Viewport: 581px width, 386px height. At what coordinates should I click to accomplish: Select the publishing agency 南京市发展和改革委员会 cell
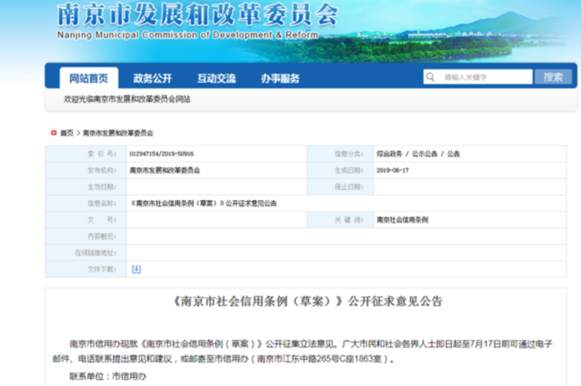pyautogui.click(x=165, y=170)
